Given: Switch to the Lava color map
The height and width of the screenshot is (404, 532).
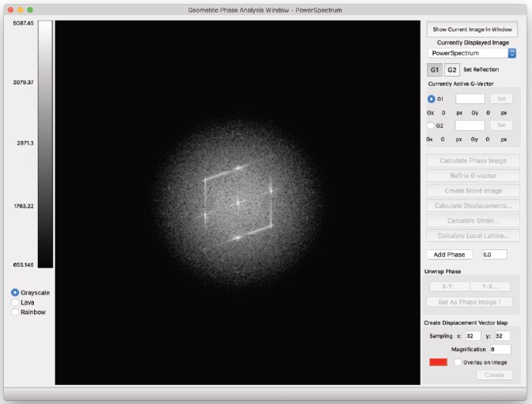Looking at the screenshot, I should 15,302.
